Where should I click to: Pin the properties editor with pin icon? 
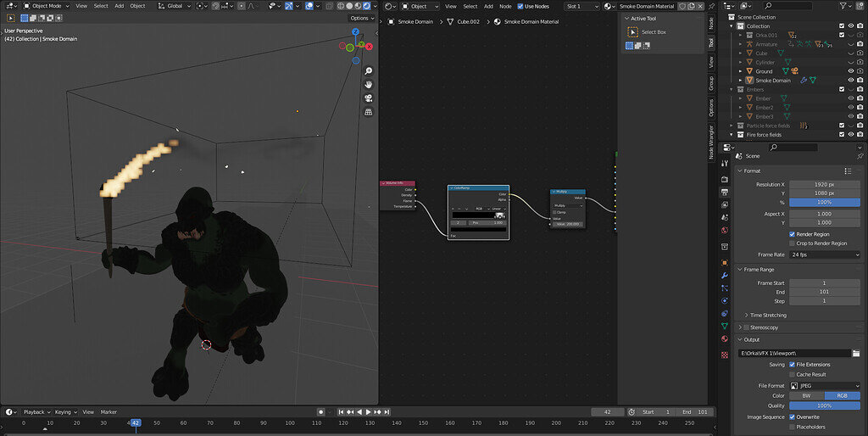click(860, 156)
